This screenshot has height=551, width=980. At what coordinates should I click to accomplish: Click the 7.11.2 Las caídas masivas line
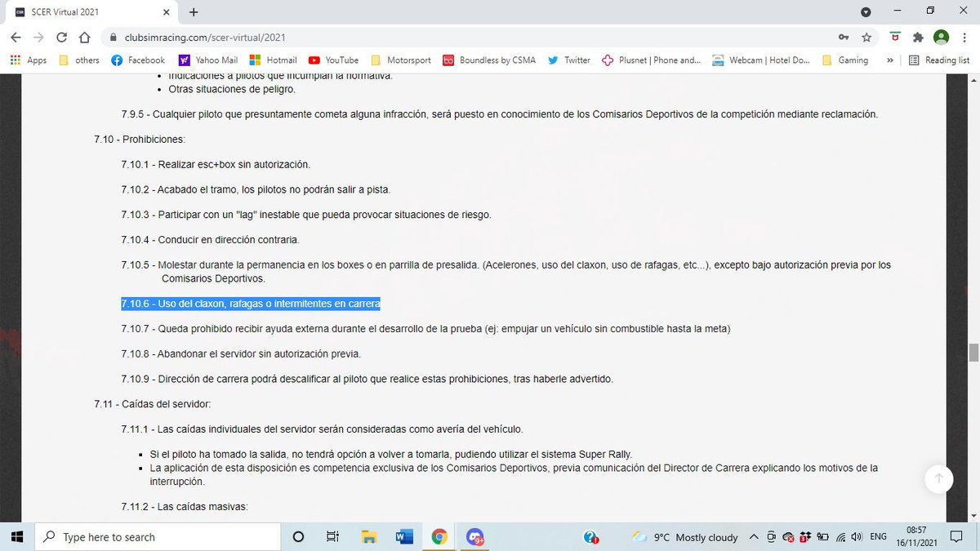tap(185, 506)
